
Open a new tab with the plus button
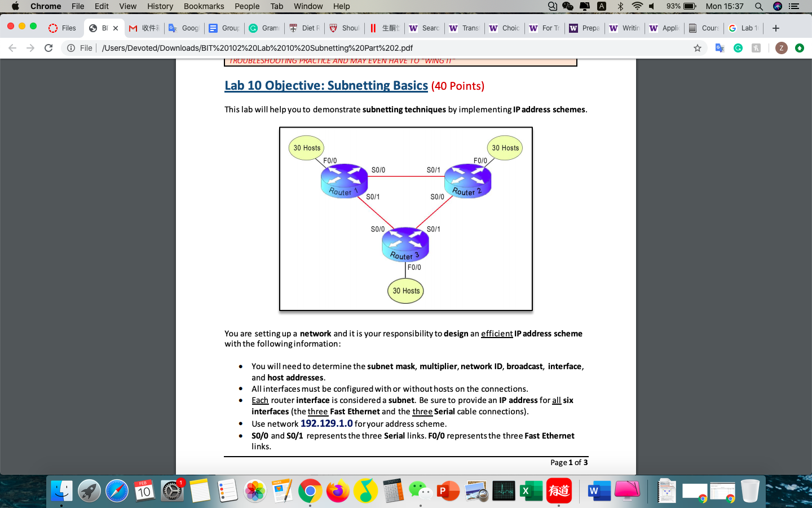coord(776,27)
